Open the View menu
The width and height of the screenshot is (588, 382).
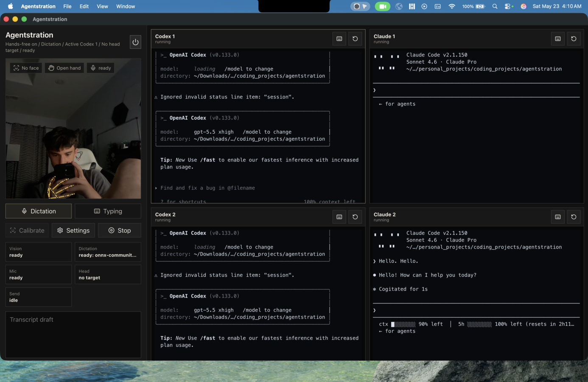pos(102,6)
